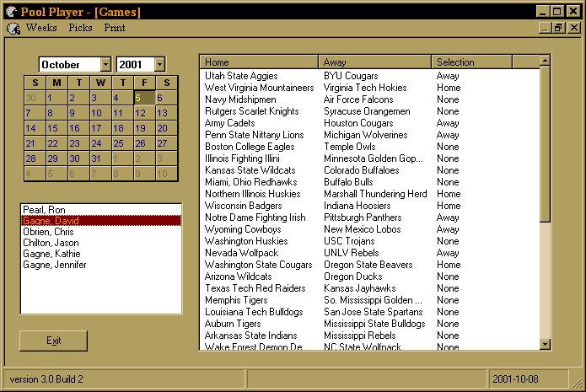Image resolution: width=586 pixels, height=392 pixels.
Task: Select player Chilton, Jason
Action: [x=101, y=243]
